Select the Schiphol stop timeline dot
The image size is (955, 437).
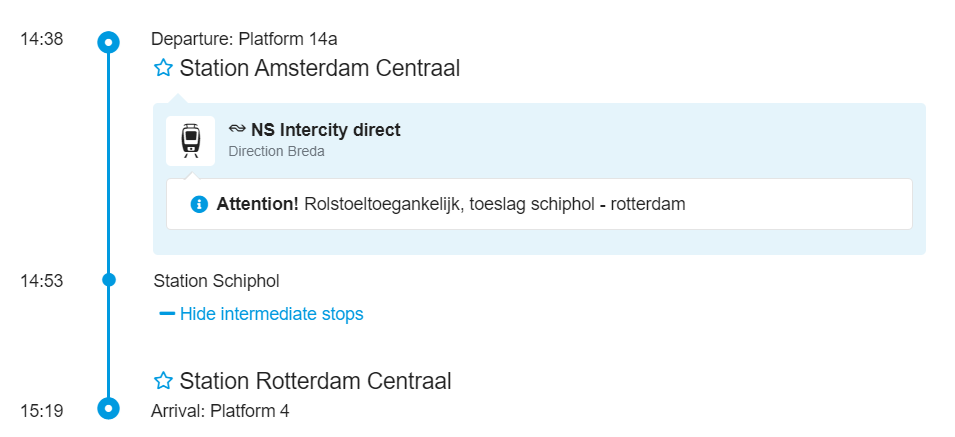pos(108,280)
